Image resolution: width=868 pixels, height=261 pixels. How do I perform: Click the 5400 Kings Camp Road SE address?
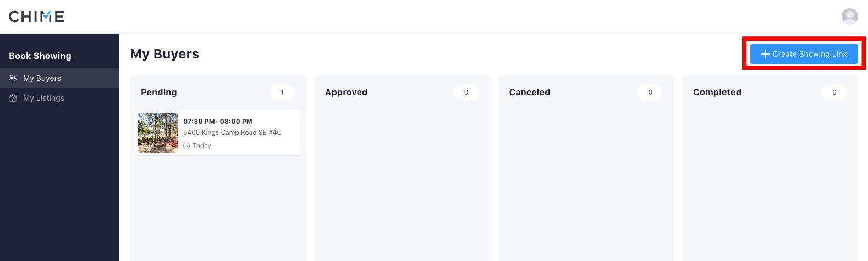pyautogui.click(x=232, y=133)
